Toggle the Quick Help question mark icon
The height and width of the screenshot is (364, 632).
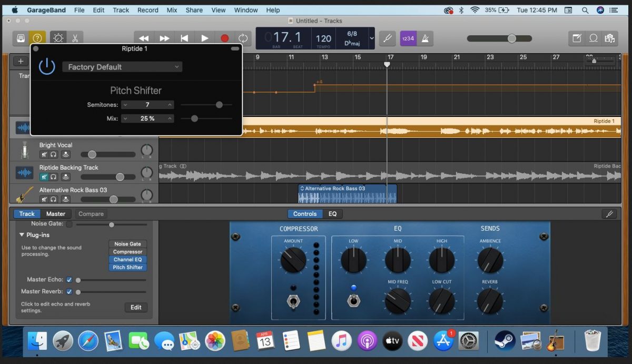(x=36, y=37)
